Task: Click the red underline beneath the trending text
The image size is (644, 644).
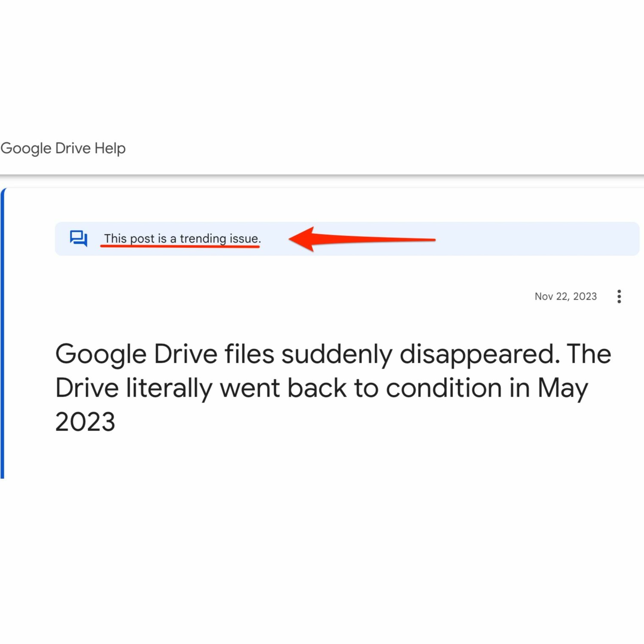Action: tap(180, 247)
